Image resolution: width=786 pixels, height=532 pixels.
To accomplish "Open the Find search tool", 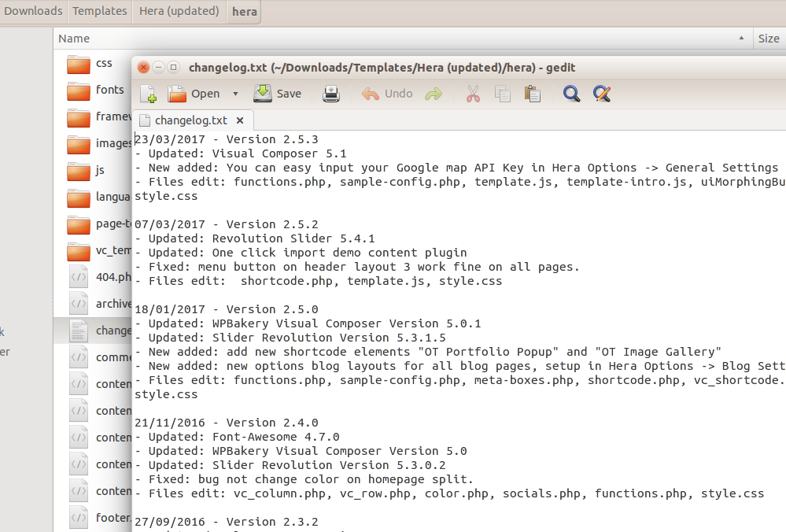I will (572, 94).
